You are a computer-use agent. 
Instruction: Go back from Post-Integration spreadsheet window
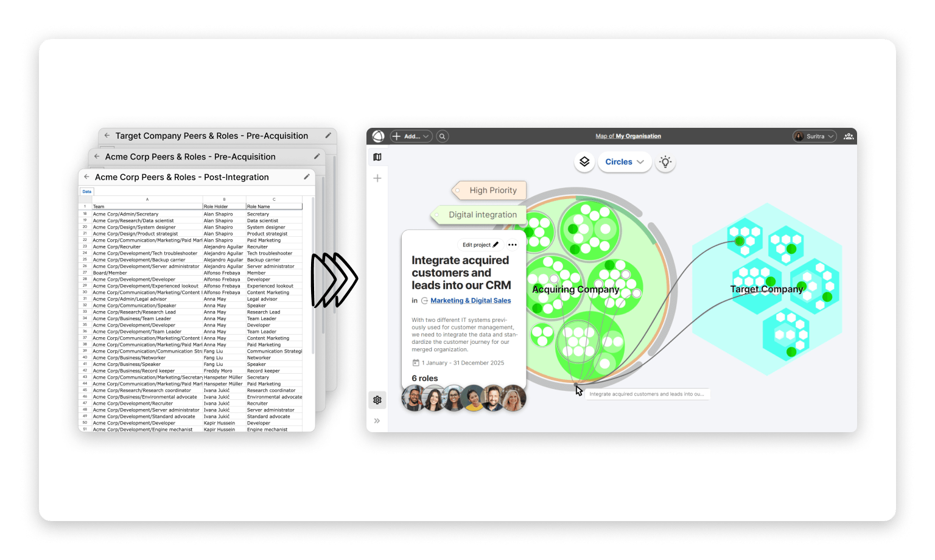click(86, 177)
